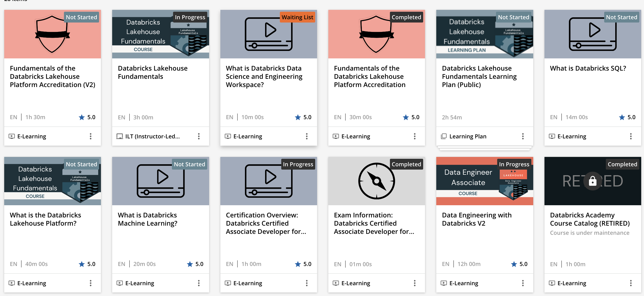Click star icon on What is Databricks SQL? card

[622, 117]
